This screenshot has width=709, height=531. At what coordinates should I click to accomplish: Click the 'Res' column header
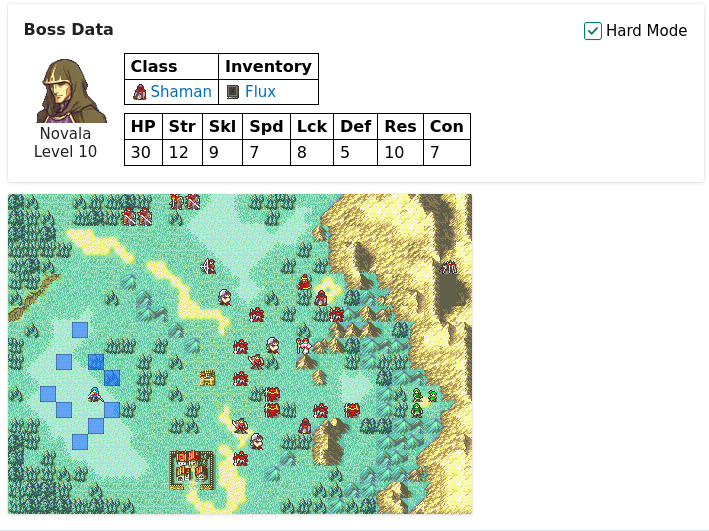point(401,127)
